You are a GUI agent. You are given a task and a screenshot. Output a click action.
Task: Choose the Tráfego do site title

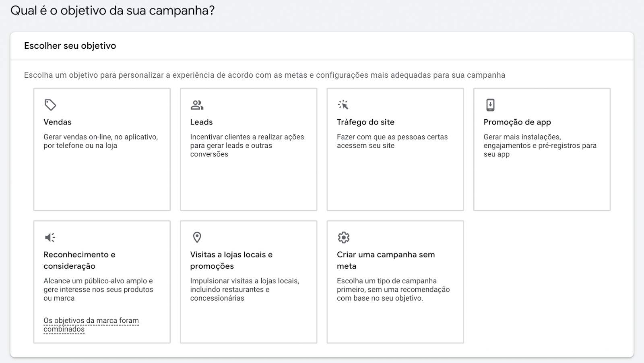pyautogui.click(x=365, y=122)
